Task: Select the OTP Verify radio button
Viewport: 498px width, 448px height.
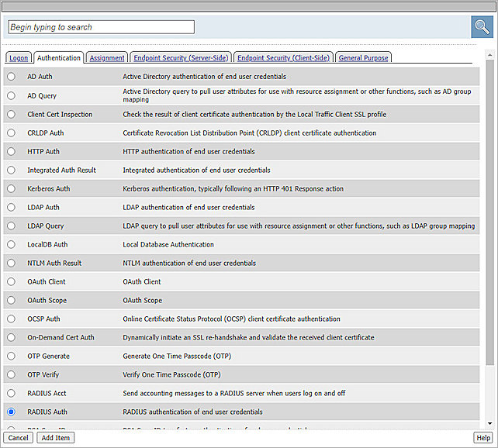Action: click(x=11, y=374)
